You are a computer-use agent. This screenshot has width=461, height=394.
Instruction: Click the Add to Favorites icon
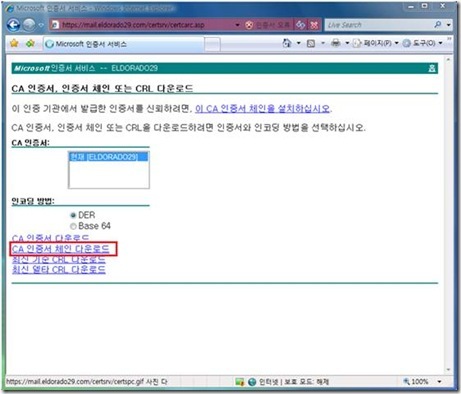pos(30,43)
